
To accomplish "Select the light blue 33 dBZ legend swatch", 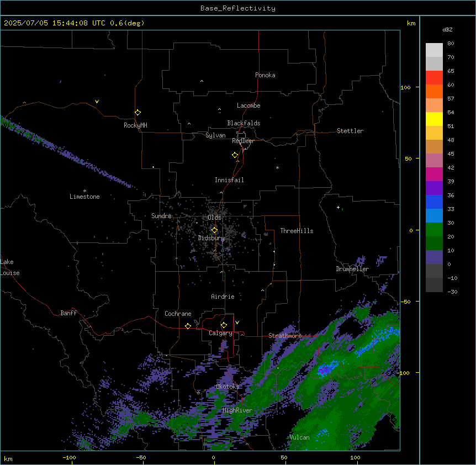I will click(434, 216).
